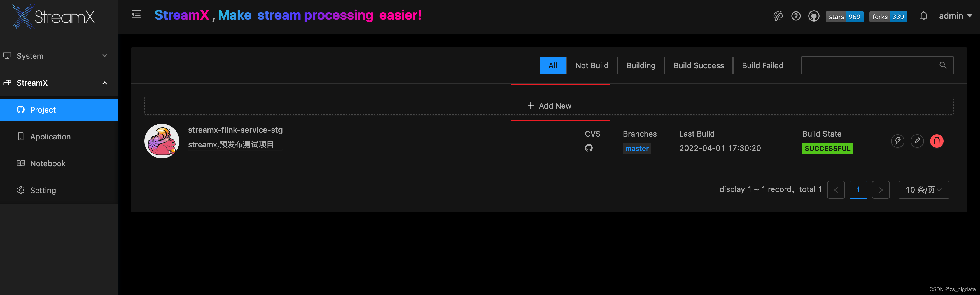Screen dimensions: 980x295
Task: Collapse the StreamX sidebar menu
Action: (59, 83)
